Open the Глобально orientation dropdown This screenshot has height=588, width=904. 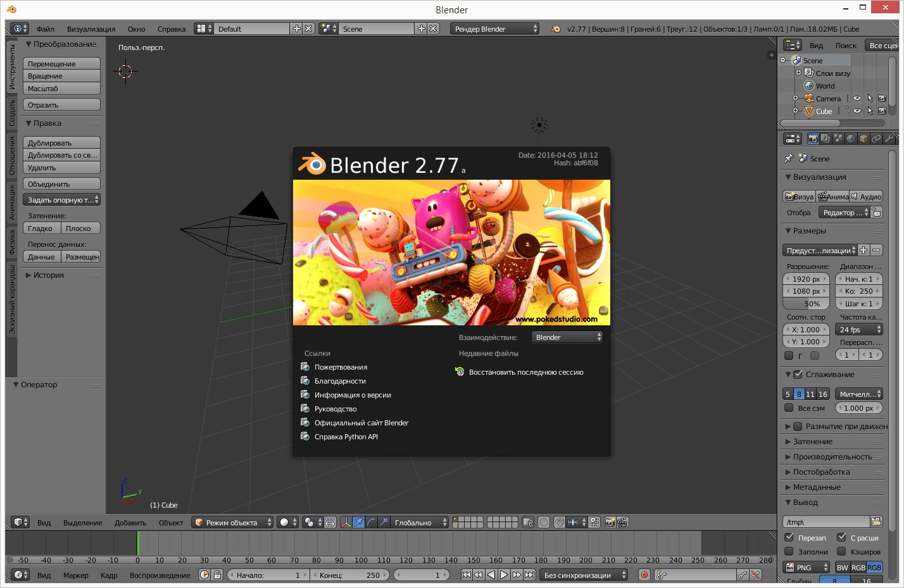tap(420, 522)
